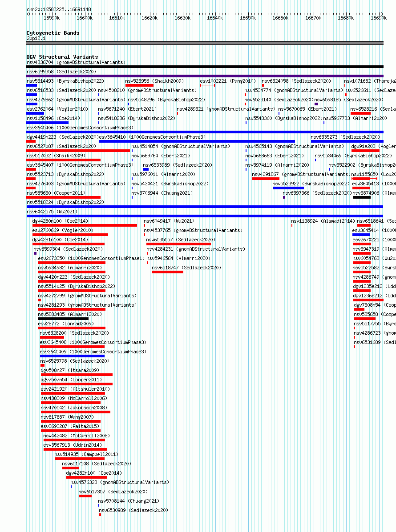The width and height of the screenshot is (396, 532).
Task: Select the esv2760669 (Vogler2010) variant
Action: tap(63, 230)
